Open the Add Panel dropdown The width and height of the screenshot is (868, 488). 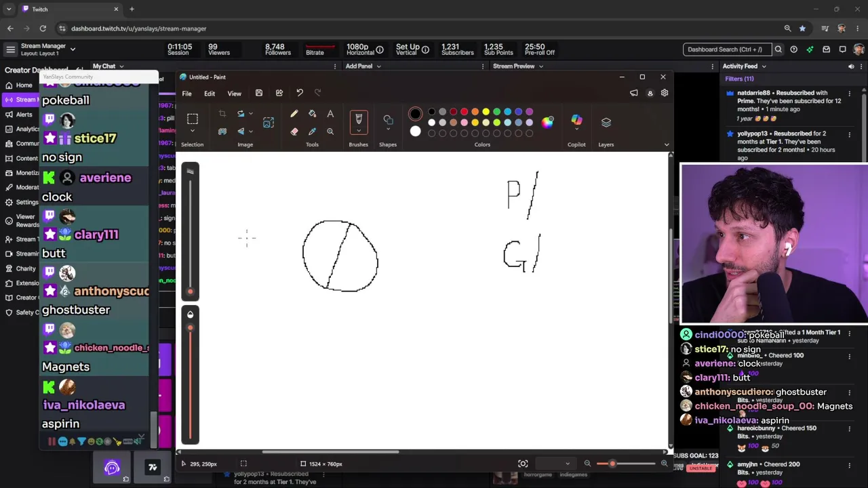(378, 66)
